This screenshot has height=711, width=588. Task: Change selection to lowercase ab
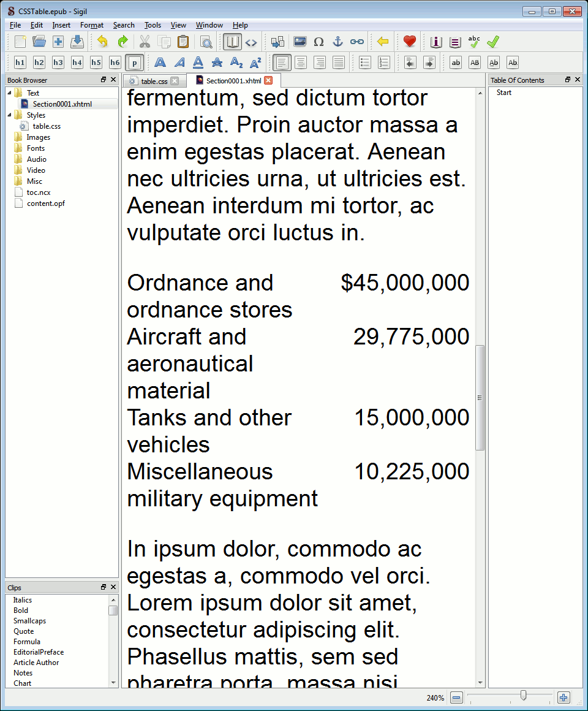[456, 63]
